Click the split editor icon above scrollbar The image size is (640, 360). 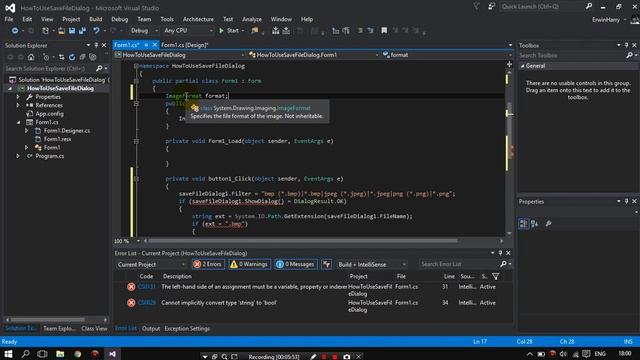click(x=509, y=64)
